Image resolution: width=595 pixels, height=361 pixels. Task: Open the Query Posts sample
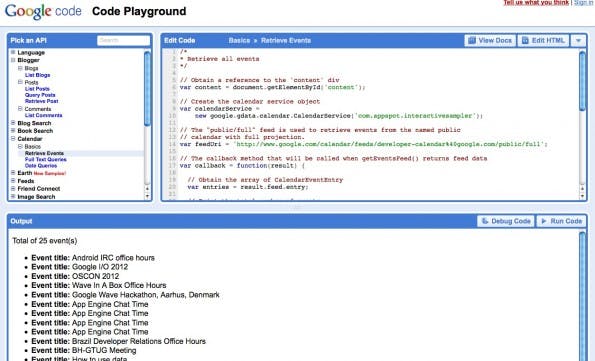click(x=40, y=95)
